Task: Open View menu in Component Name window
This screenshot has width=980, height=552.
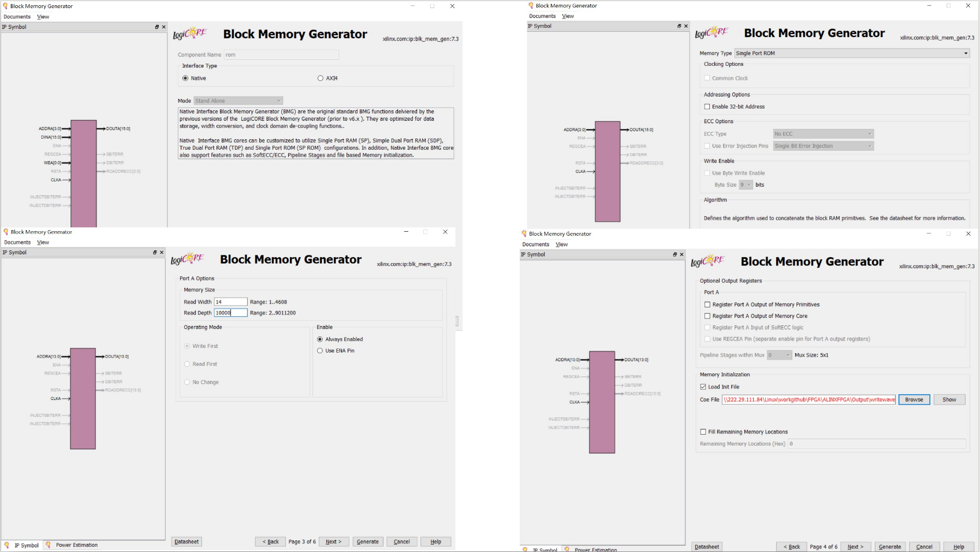Action: click(x=43, y=17)
